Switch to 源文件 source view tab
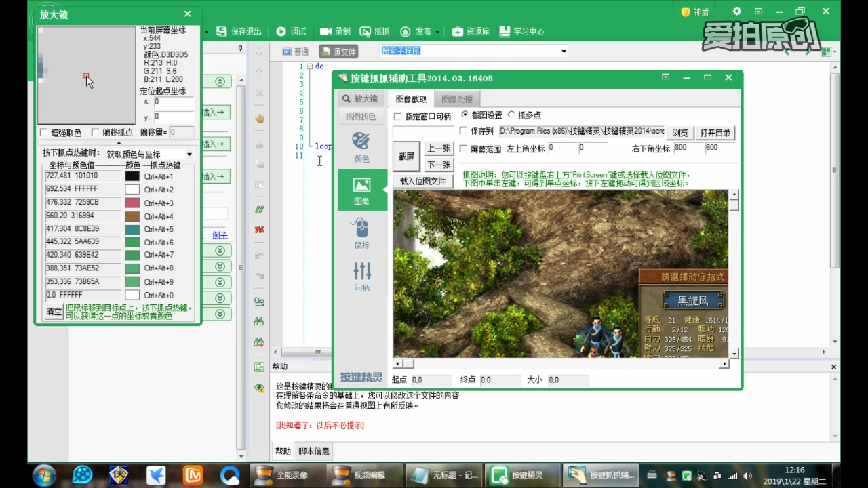The height and width of the screenshot is (488, 868). coord(338,52)
